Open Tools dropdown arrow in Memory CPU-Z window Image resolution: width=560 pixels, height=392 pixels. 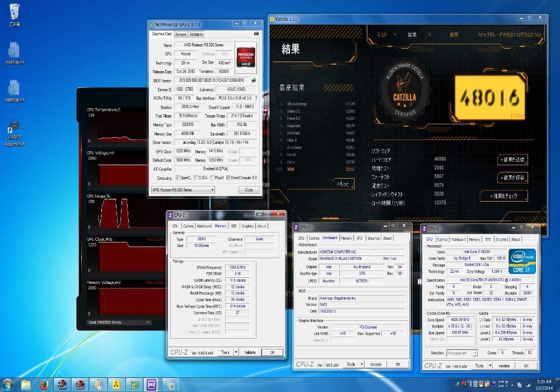tap(236, 352)
